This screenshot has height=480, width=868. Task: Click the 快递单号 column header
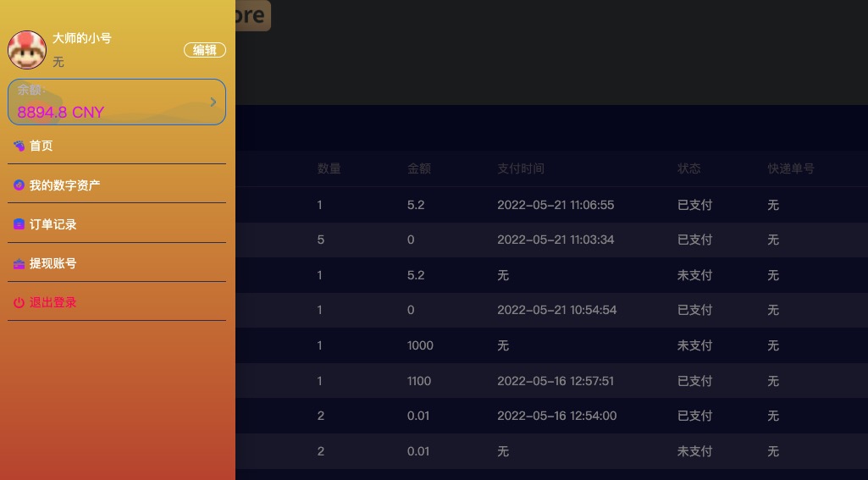[x=791, y=168]
